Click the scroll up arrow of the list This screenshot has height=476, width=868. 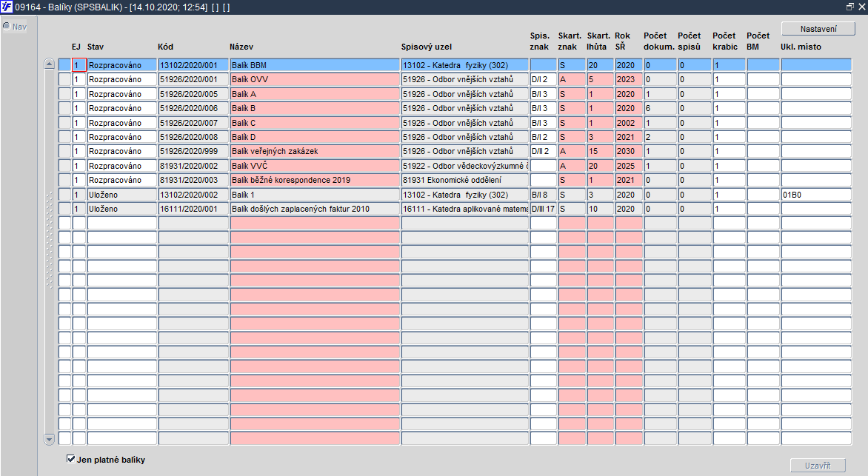coord(50,64)
